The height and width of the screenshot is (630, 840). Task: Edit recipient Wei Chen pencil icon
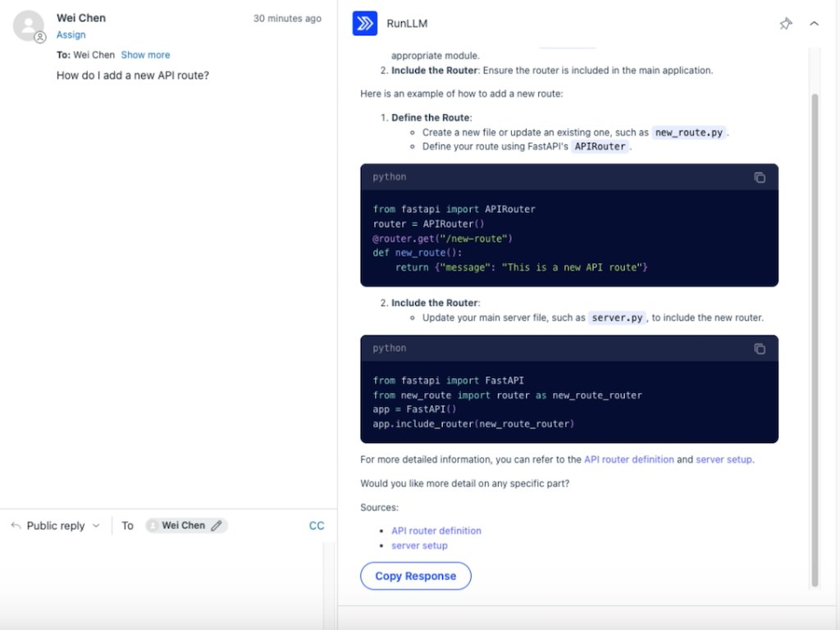[x=217, y=526]
